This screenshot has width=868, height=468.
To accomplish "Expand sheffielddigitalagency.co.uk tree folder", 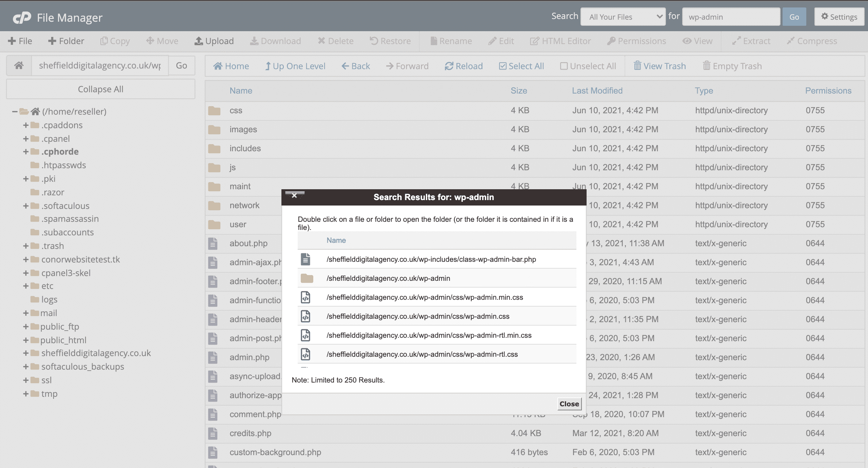I will [26, 353].
